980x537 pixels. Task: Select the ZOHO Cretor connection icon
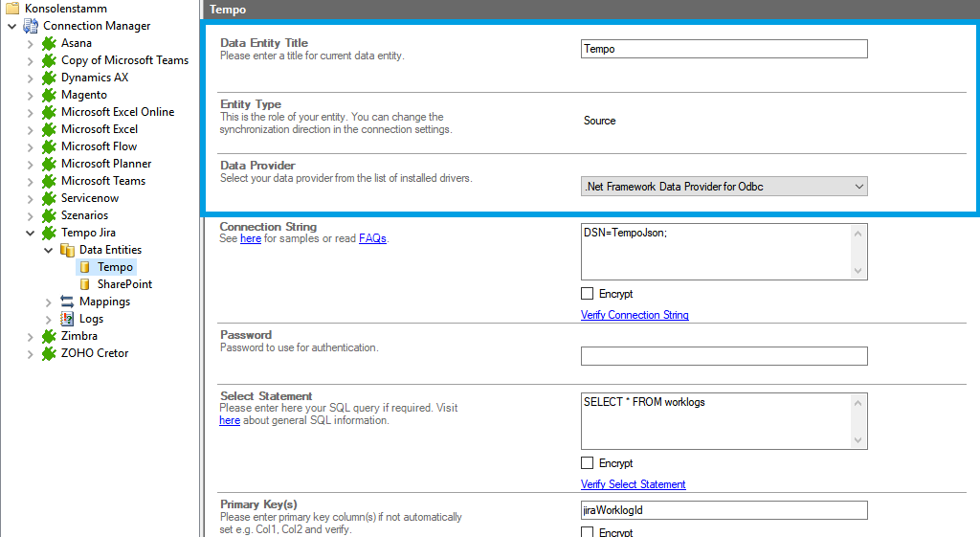coord(49,353)
